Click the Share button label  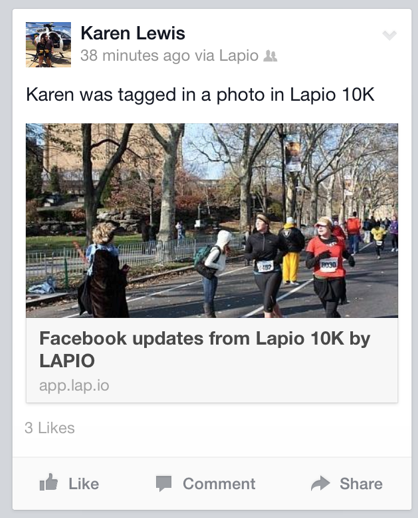tap(361, 484)
